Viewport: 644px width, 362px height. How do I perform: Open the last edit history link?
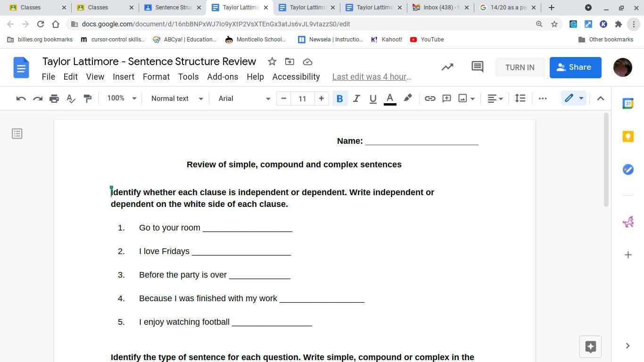click(x=372, y=77)
